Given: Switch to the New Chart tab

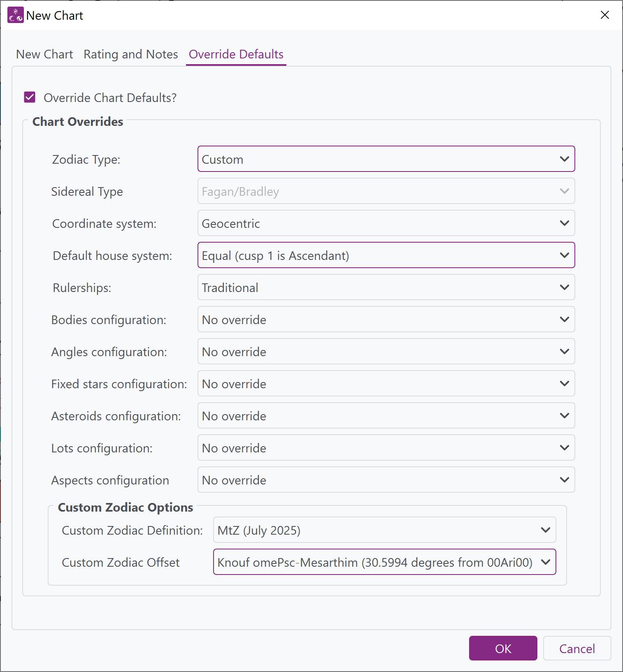Looking at the screenshot, I should coord(44,54).
